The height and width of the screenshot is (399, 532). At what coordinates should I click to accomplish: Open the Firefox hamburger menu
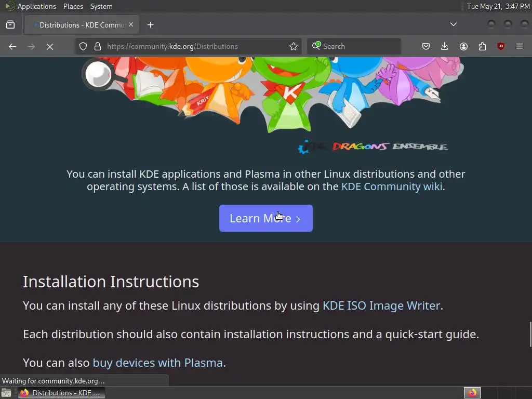pyautogui.click(x=520, y=46)
